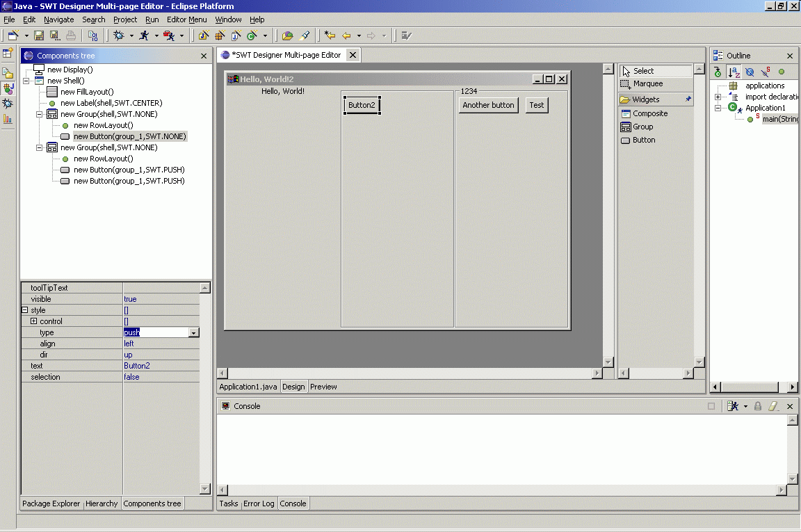Open the External Tools dropdown arrow

[x=182, y=35]
